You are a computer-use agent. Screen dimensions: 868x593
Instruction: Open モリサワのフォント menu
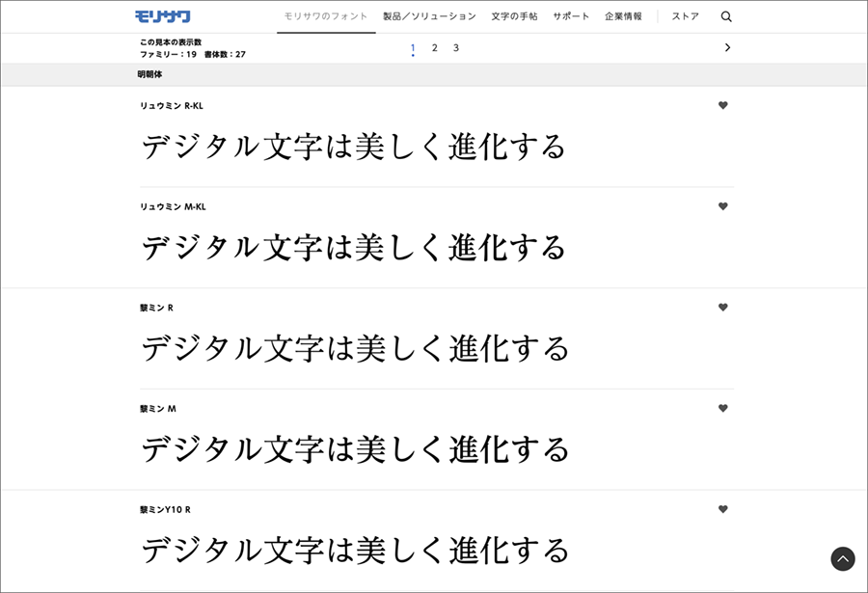pyautogui.click(x=326, y=16)
